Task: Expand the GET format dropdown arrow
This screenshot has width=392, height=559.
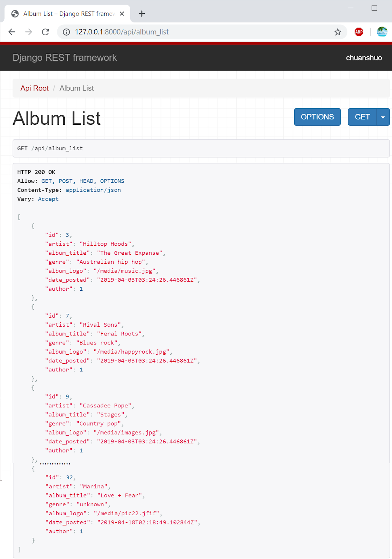Action: click(383, 117)
